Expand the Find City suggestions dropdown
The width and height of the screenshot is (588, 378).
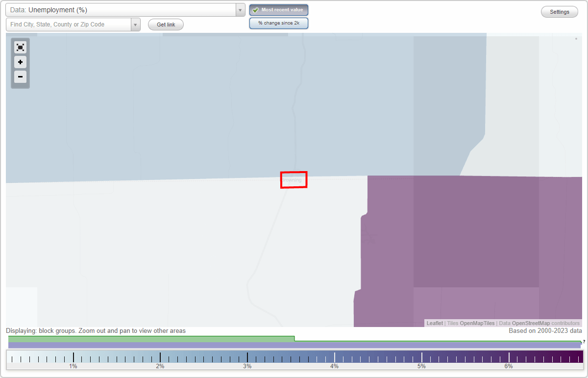pyautogui.click(x=136, y=24)
